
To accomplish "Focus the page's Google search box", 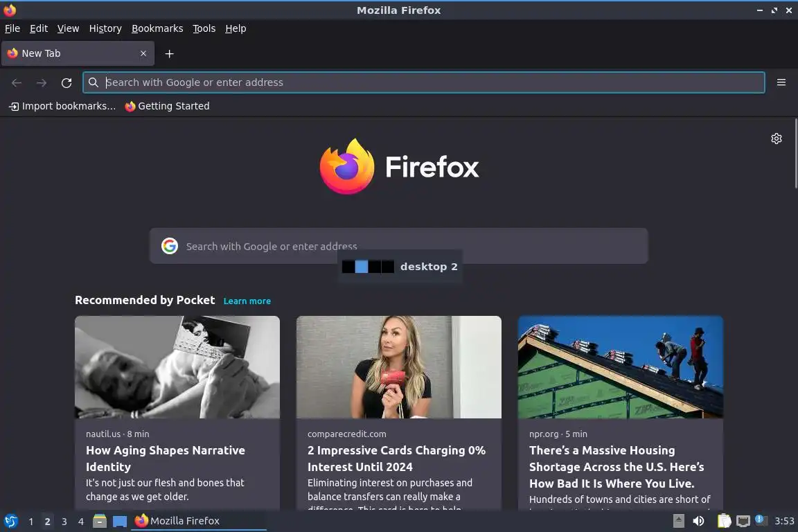I will pyautogui.click(x=398, y=246).
